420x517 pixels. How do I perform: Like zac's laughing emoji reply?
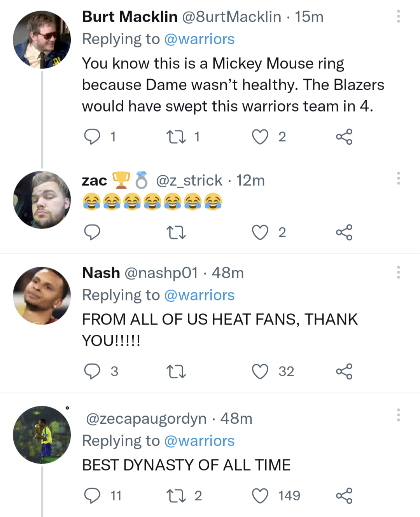(260, 232)
